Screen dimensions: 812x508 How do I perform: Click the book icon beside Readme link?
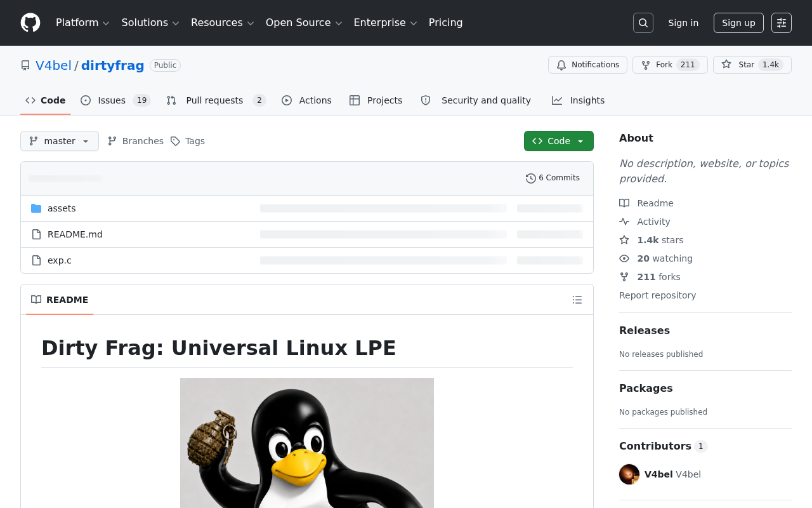click(624, 203)
